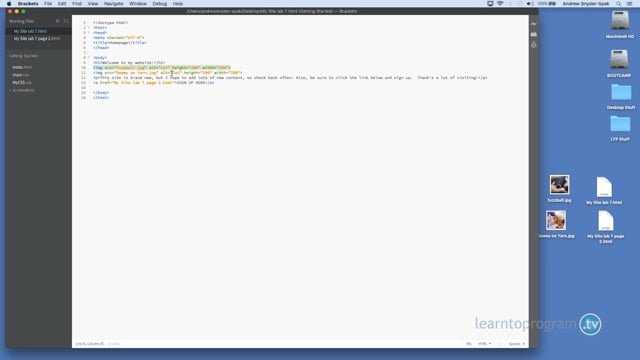
Task: Open the HTML language mode dropdown
Action: point(484,344)
